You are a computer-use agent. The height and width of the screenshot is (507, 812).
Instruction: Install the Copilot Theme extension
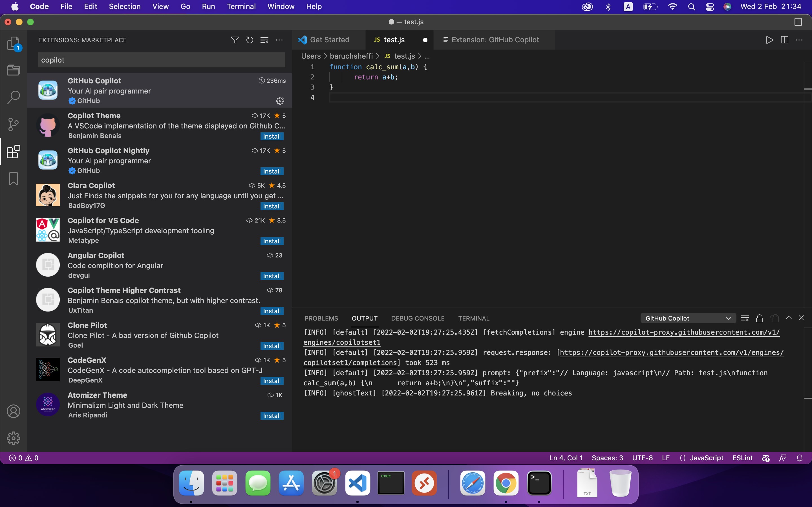(272, 136)
